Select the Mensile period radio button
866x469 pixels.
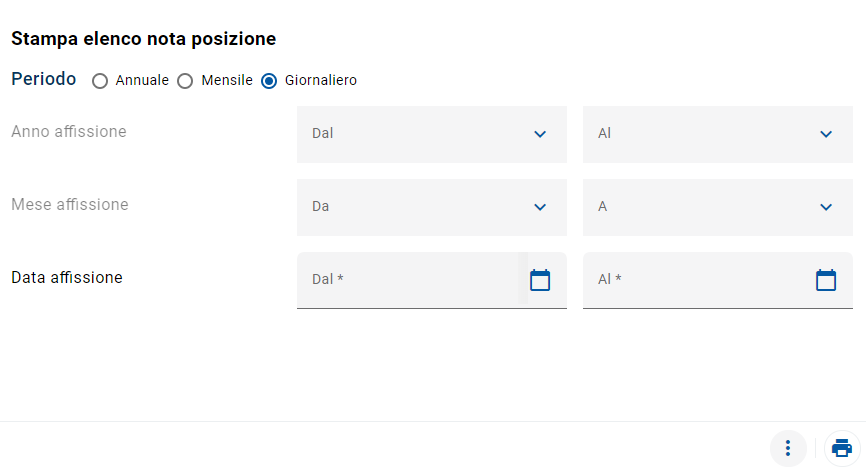coord(185,81)
